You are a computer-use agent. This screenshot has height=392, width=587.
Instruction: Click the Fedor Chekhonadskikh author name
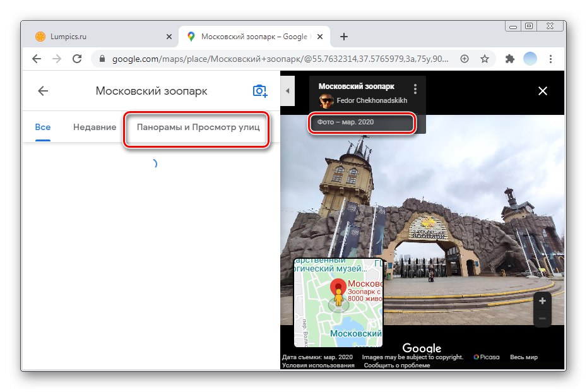(372, 100)
